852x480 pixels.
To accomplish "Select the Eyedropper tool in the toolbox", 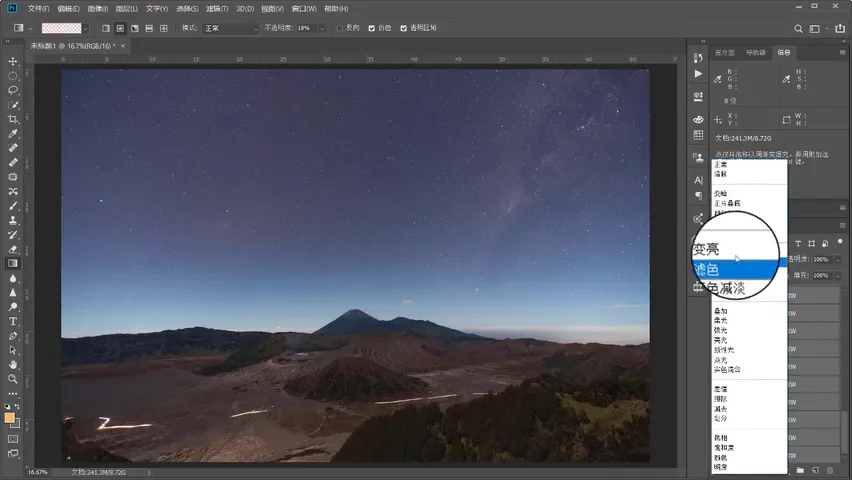I will [13, 134].
